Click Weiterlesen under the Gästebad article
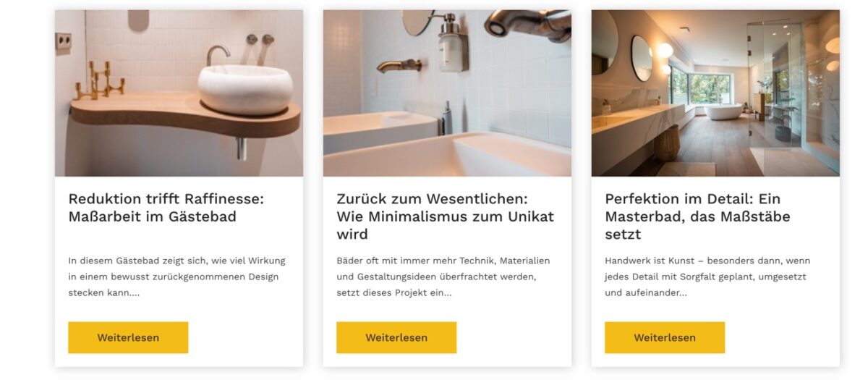The height and width of the screenshot is (380, 868). (128, 337)
